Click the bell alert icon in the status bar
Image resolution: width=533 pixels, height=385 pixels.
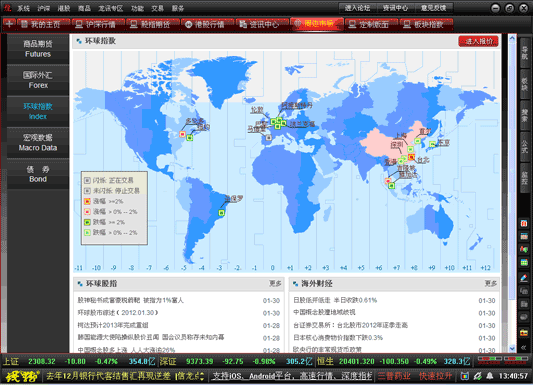[490, 376]
